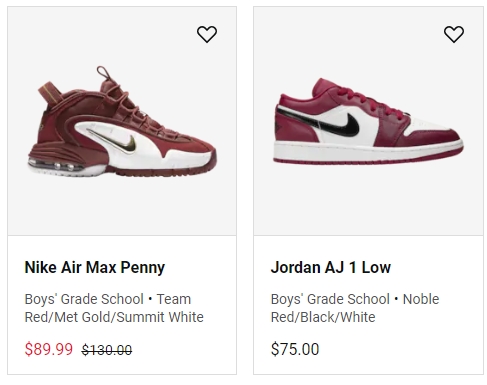
Task: Click the white sole of the Jordan shoe
Action: [367, 150]
